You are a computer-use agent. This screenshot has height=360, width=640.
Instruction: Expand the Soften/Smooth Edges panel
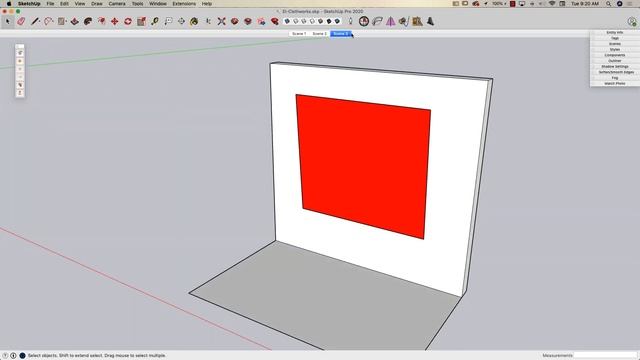tap(615, 72)
